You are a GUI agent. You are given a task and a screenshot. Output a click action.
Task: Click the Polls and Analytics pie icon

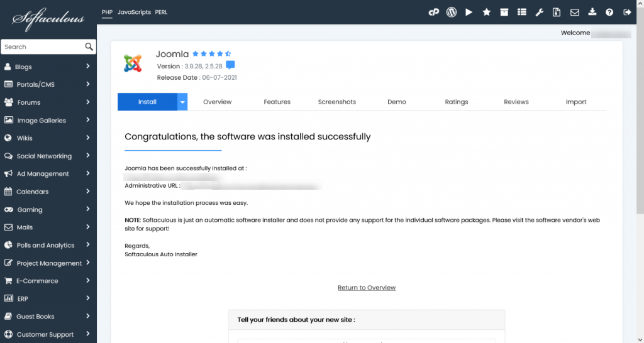8,245
